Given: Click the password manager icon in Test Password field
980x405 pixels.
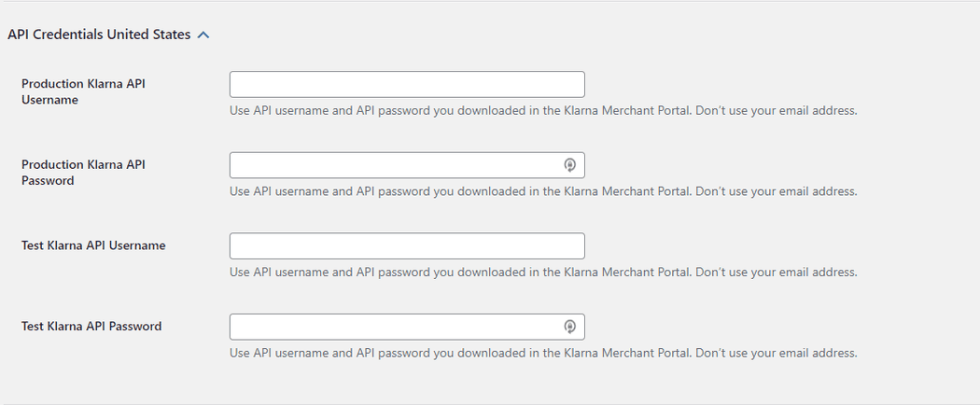Looking at the screenshot, I should [x=570, y=327].
